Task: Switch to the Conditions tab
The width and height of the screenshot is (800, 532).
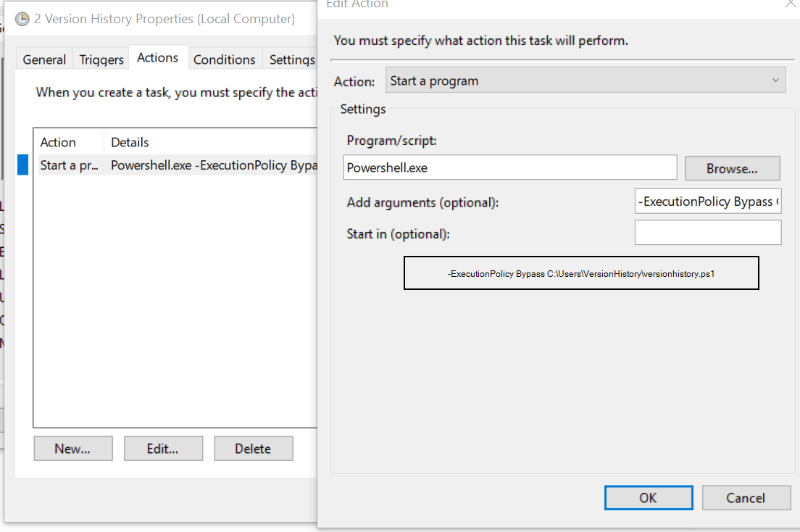Action: (x=225, y=59)
